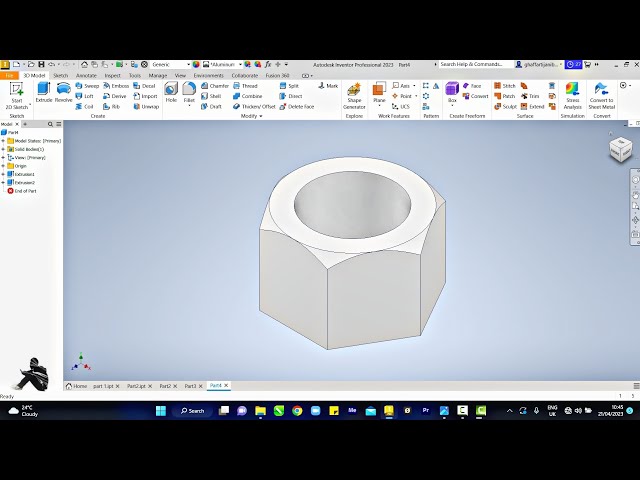640x480 pixels.
Task: Select the Revolve tool
Action: (63, 92)
